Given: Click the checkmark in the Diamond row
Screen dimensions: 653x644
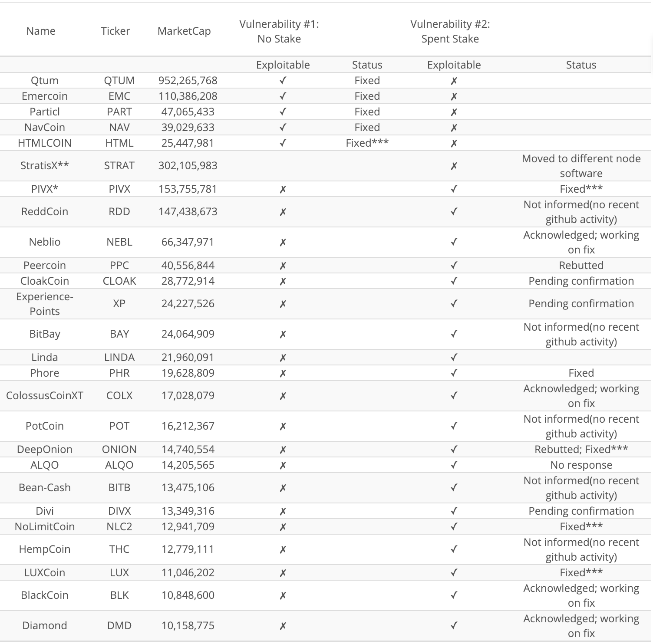Looking at the screenshot, I should [x=454, y=625].
